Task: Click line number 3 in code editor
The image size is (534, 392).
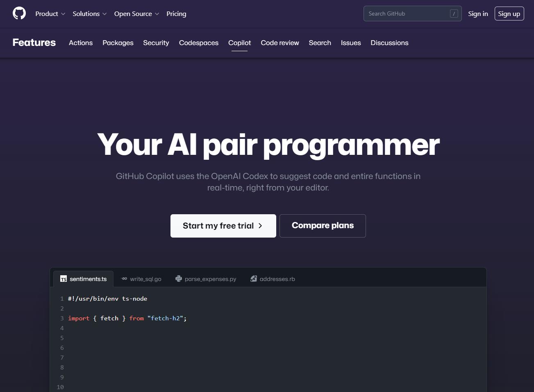Action: coord(62,318)
